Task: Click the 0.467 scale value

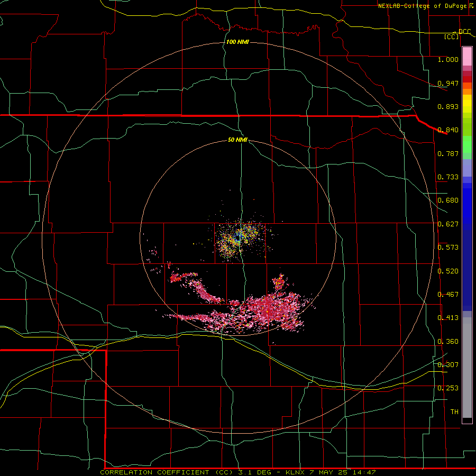Action: 448,295
